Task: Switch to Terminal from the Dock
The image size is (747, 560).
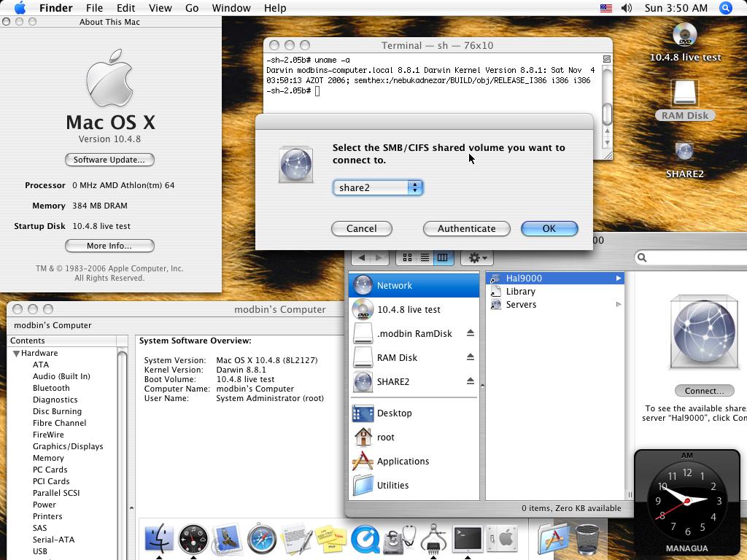Action: pyautogui.click(x=468, y=539)
